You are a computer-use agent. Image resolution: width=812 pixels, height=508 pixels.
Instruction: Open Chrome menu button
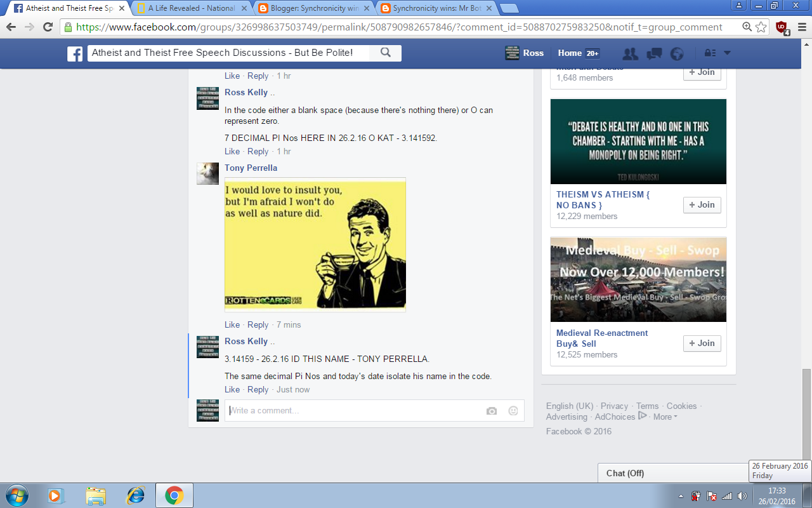(801, 27)
